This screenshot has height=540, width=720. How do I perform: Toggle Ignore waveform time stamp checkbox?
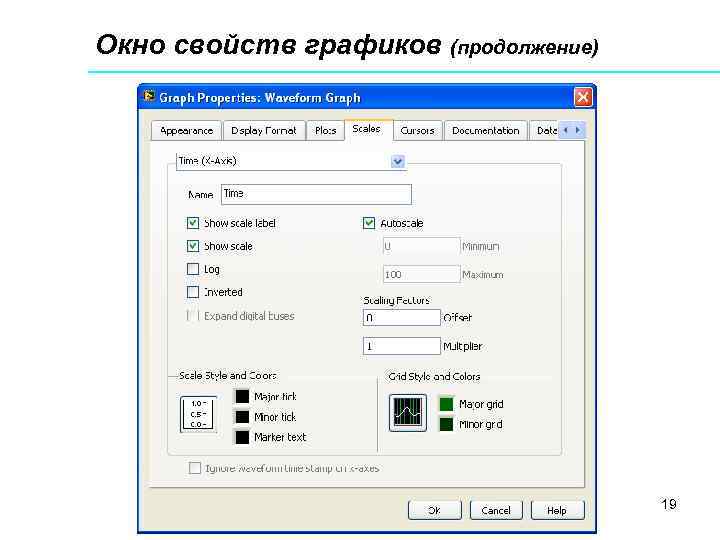click(x=195, y=468)
